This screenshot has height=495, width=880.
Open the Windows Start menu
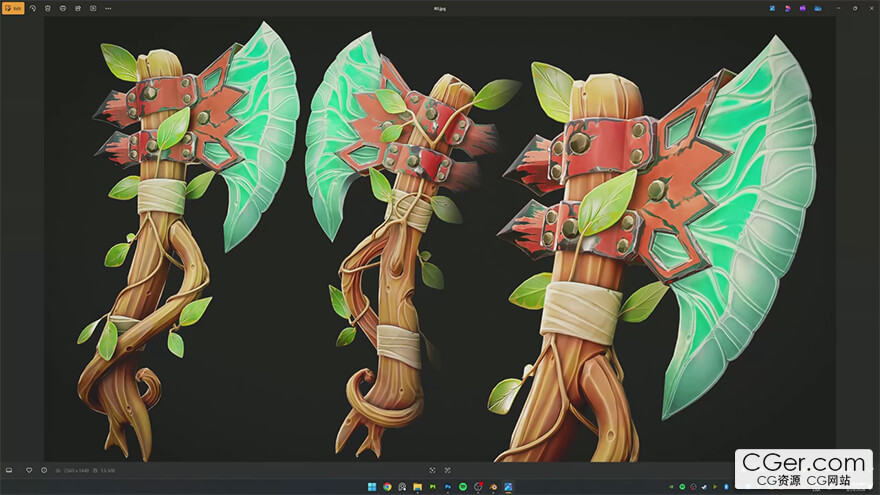pos(371,487)
